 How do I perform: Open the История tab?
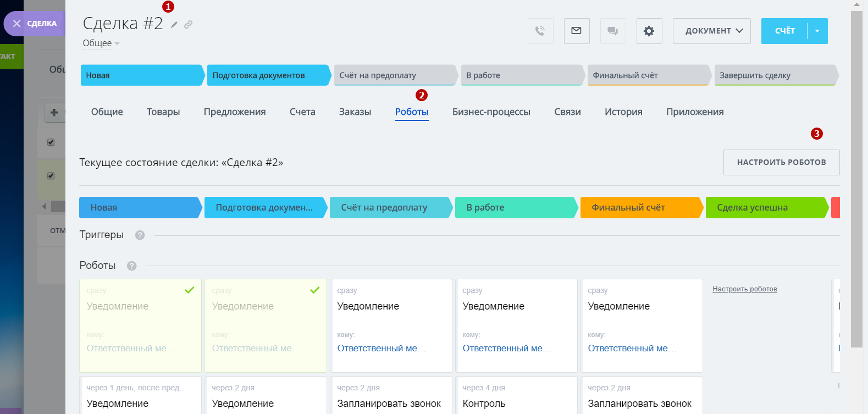[623, 112]
